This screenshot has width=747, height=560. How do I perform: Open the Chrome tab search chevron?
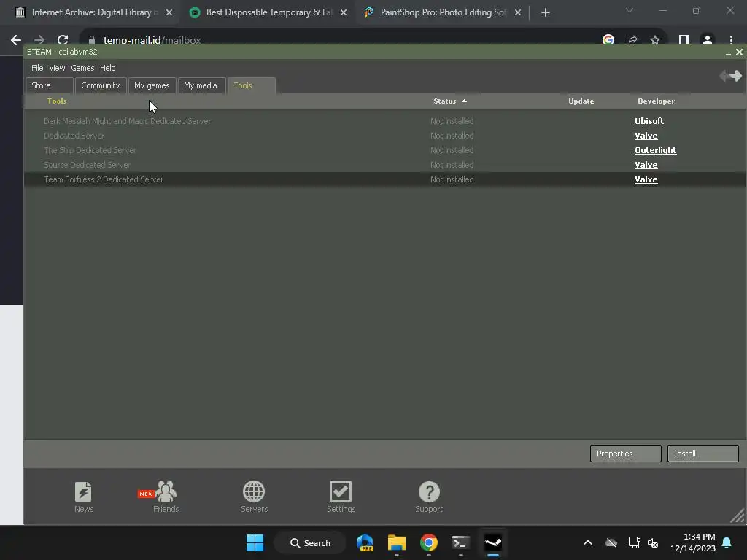tap(630, 10)
